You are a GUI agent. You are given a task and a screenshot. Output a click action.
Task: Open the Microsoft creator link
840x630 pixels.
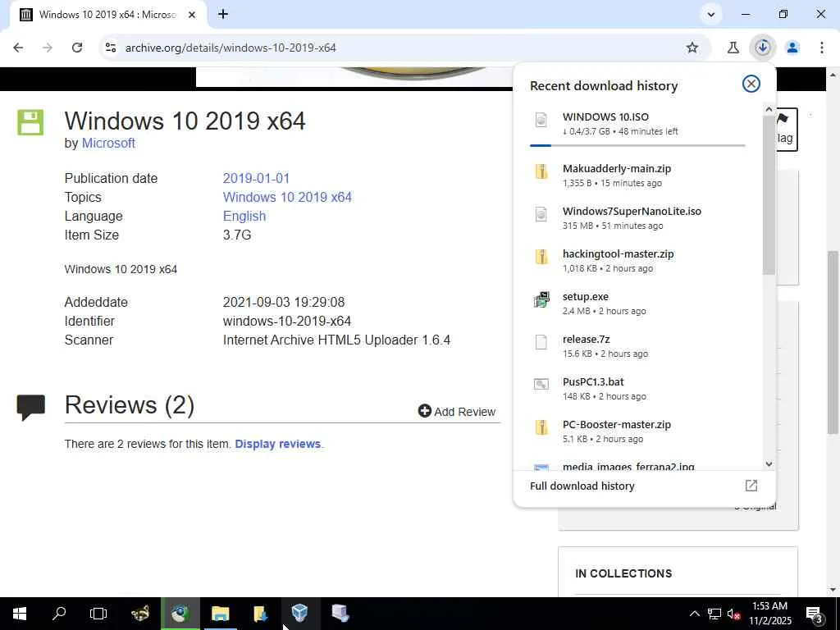(x=108, y=143)
